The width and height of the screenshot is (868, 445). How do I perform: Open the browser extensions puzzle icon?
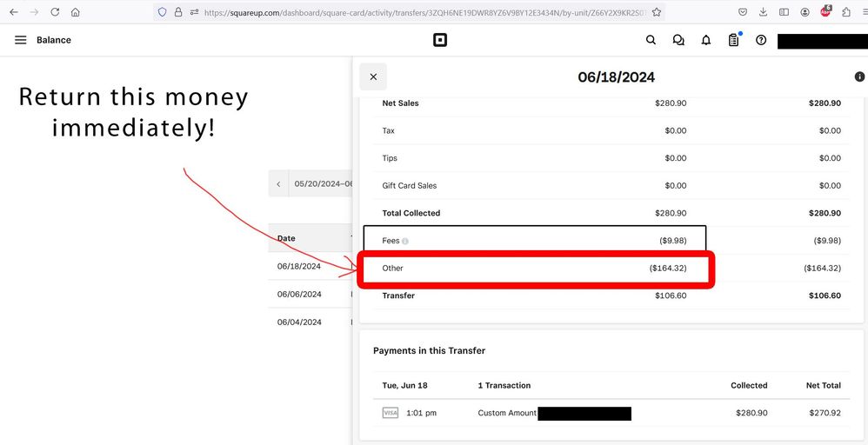[846, 12]
